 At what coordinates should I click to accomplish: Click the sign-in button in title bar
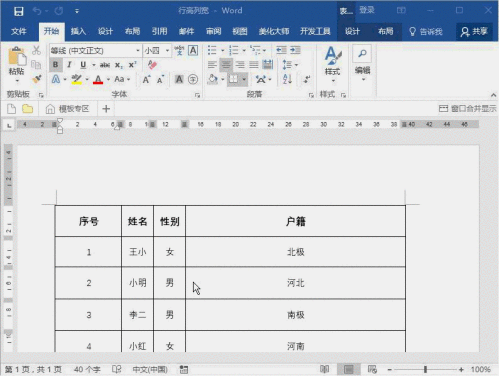click(367, 10)
